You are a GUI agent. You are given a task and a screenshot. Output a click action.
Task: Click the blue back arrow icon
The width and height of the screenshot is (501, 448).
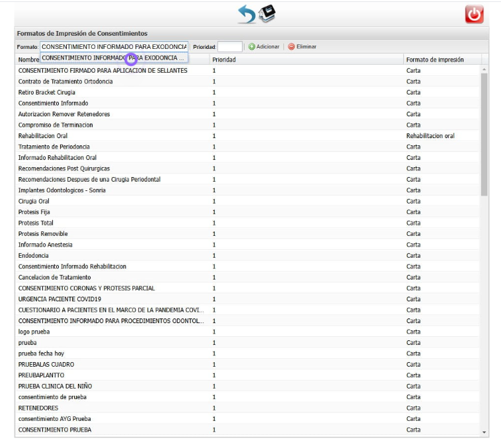(247, 15)
